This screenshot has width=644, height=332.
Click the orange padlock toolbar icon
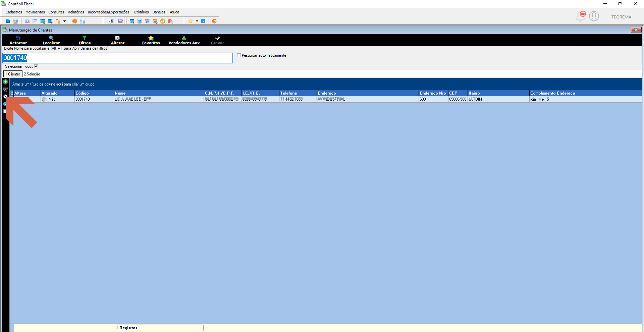(163, 21)
